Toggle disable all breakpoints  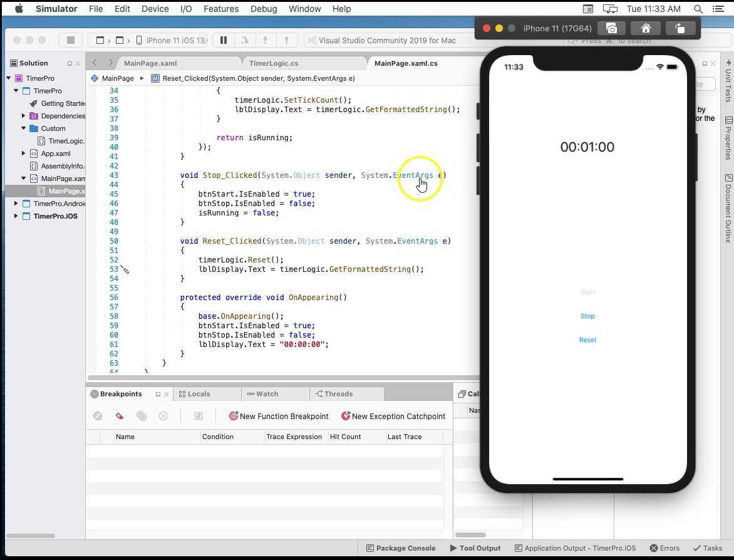(x=98, y=415)
